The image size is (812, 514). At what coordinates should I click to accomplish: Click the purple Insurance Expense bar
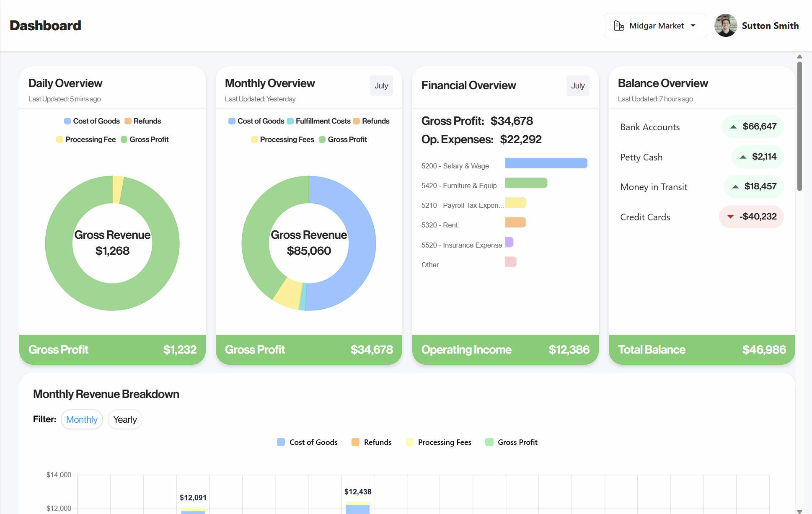pyautogui.click(x=509, y=242)
